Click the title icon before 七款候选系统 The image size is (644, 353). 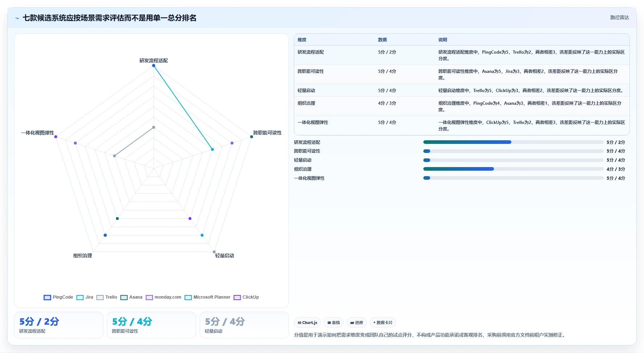(x=17, y=18)
